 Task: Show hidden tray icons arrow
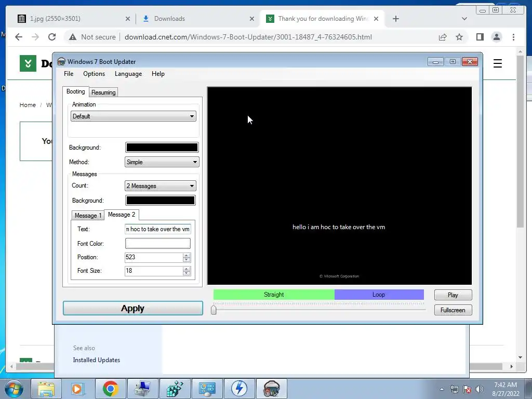point(442,389)
